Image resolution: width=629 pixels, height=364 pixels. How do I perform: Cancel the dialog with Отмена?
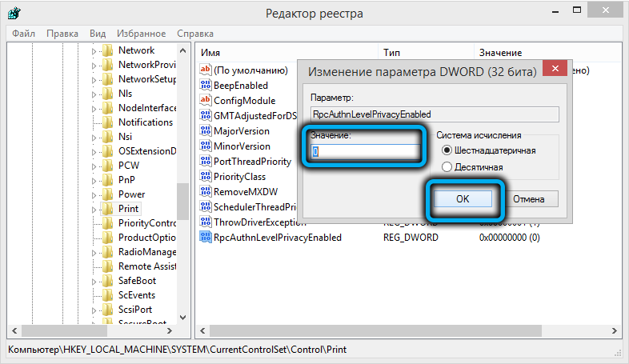coord(528,199)
